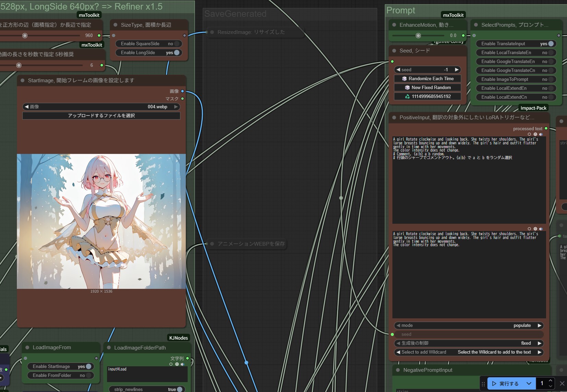Toggle the Enable LongSide switch

click(176, 53)
